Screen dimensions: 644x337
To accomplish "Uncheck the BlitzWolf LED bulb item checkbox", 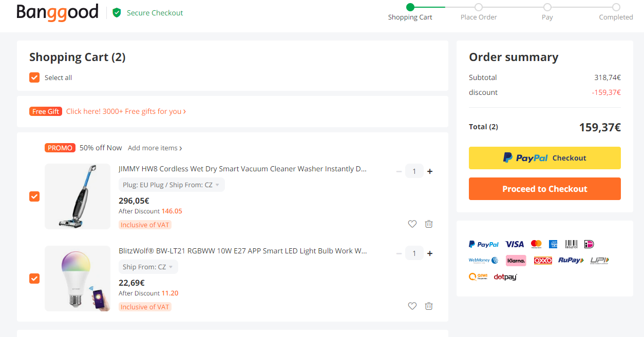I will [34, 279].
